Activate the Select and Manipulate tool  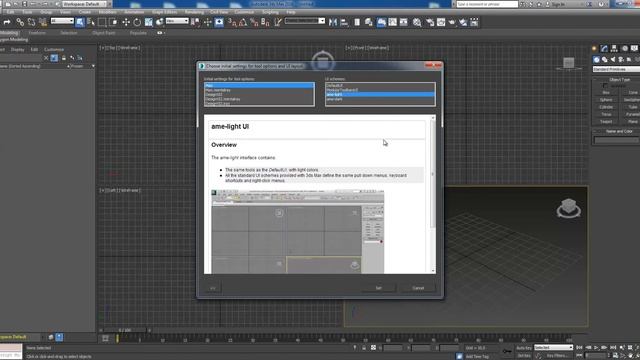click(x=208, y=22)
